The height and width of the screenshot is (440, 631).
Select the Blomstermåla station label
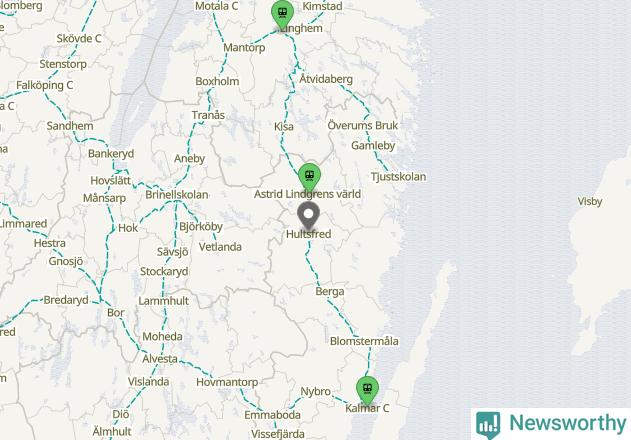(364, 341)
